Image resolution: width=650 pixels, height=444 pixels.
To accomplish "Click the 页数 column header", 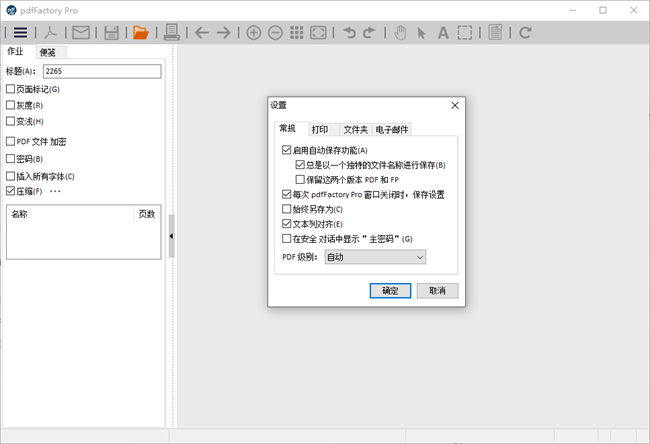I will [x=147, y=214].
